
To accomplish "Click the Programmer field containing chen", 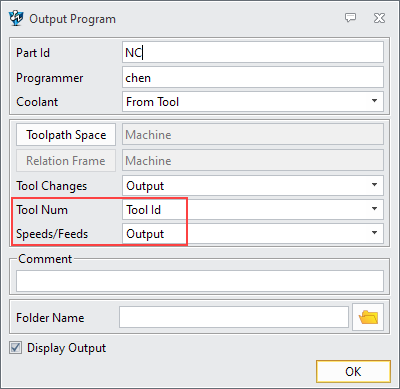I will pyautogui.click(x=253, y=77).
